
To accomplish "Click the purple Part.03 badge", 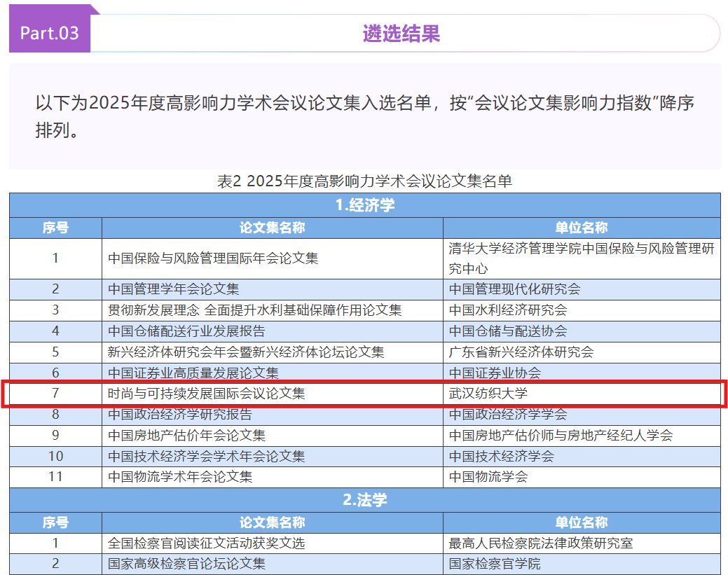I will point(49,33).
